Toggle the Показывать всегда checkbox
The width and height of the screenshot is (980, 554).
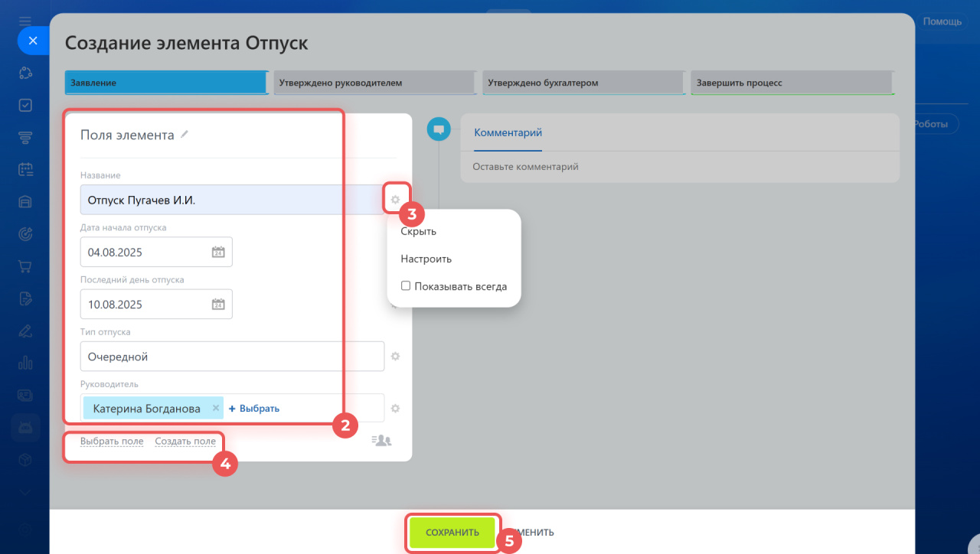click(406, 286)
